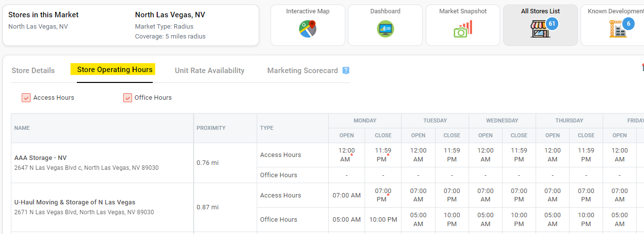Select the Dashboard card label
The image size is (644, 234).
[x=385, y=11]
